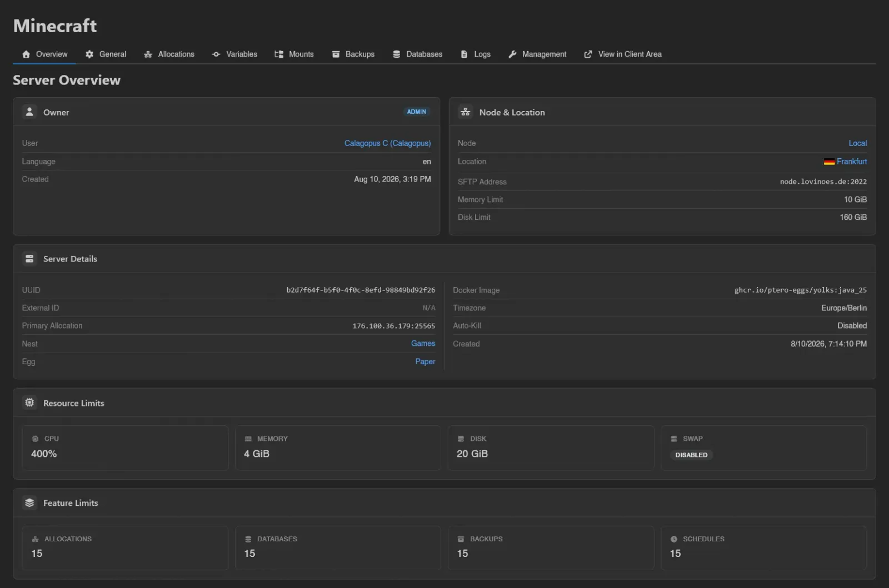Click the Docker image ghcr.io/ptero-eggs/yolks:java_25 value
Screen dimensions: 889x588
pos(800,290)
